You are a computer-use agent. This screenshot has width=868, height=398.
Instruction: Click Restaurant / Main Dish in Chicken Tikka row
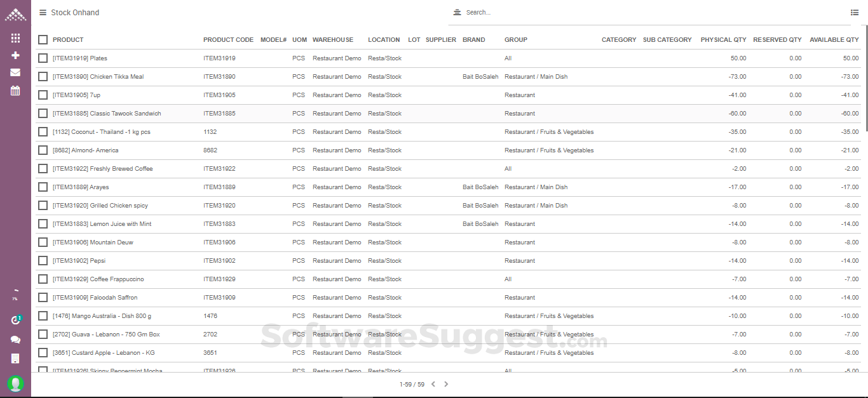click(536, 77)
